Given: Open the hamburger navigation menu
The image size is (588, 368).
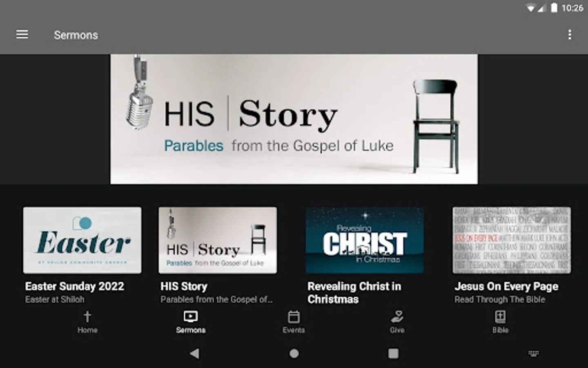Looking at the screenshot, I should tap(22, 35).
